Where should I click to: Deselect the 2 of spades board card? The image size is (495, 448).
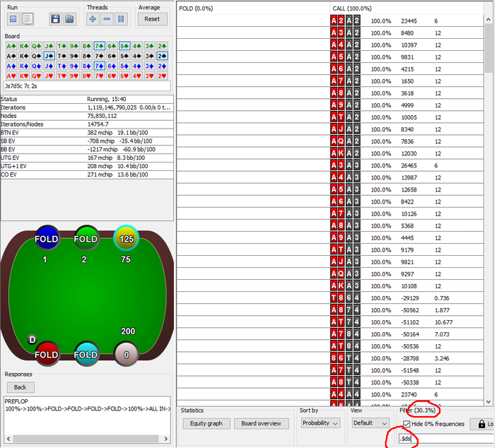162,56
